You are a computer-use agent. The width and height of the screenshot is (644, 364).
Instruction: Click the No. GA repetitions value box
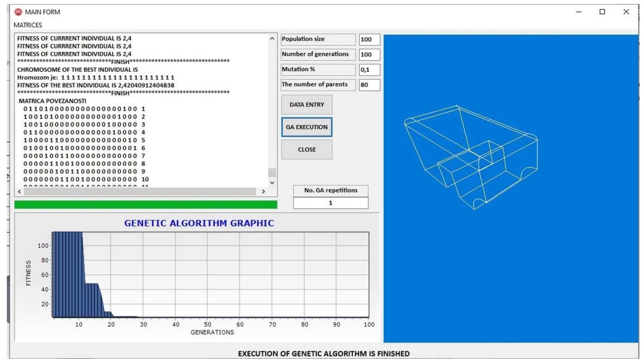[x=330, y=203]
